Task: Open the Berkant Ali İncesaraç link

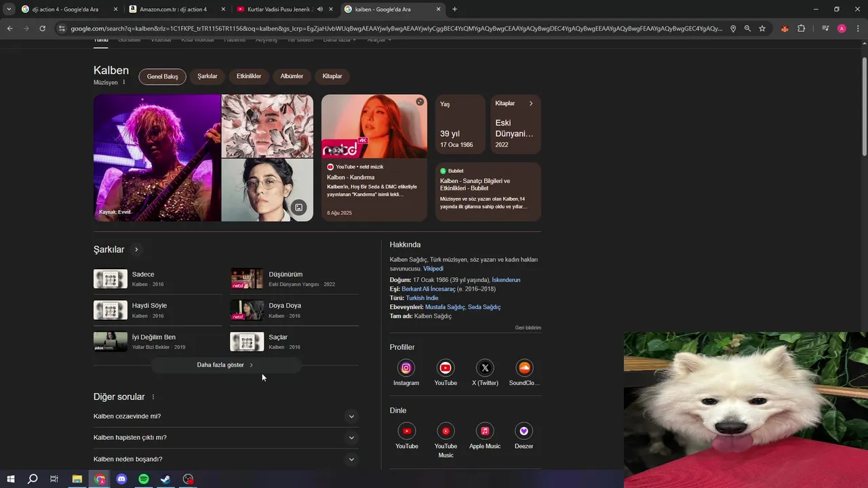Action: (x=429, y=289)
